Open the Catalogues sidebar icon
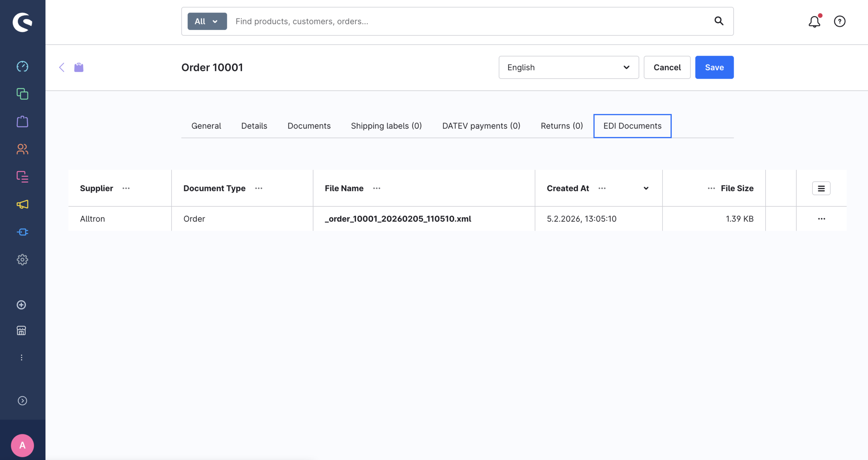 [22, 94]
